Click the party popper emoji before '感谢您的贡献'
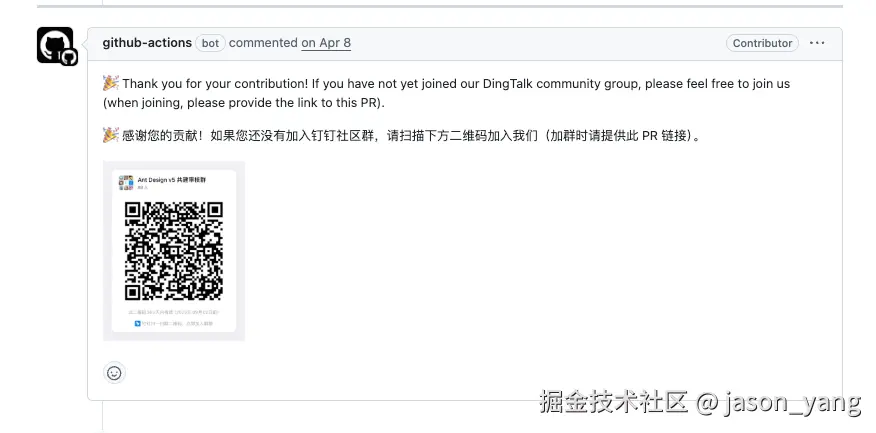Screen dimensions: 876x433 click(111, 135)
